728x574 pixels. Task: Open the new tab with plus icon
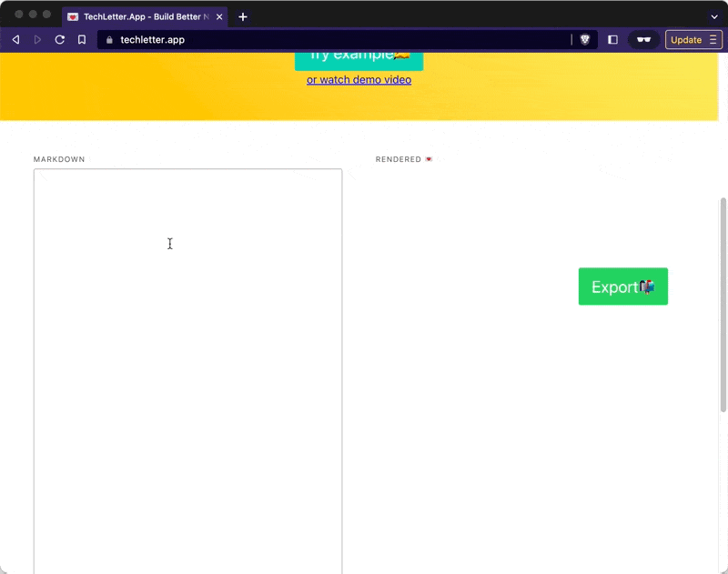[x=243, y=17]
